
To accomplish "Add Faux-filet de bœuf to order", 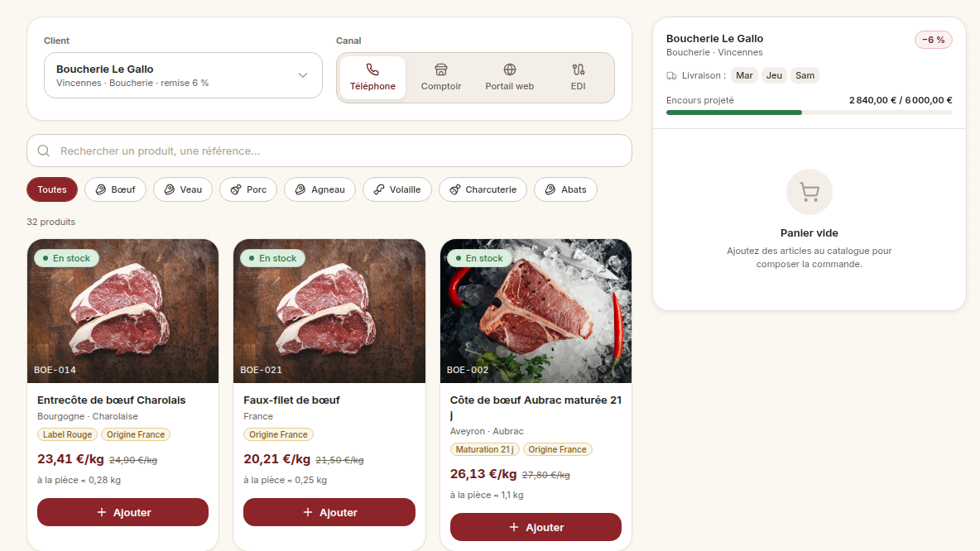I will point(329,512).
